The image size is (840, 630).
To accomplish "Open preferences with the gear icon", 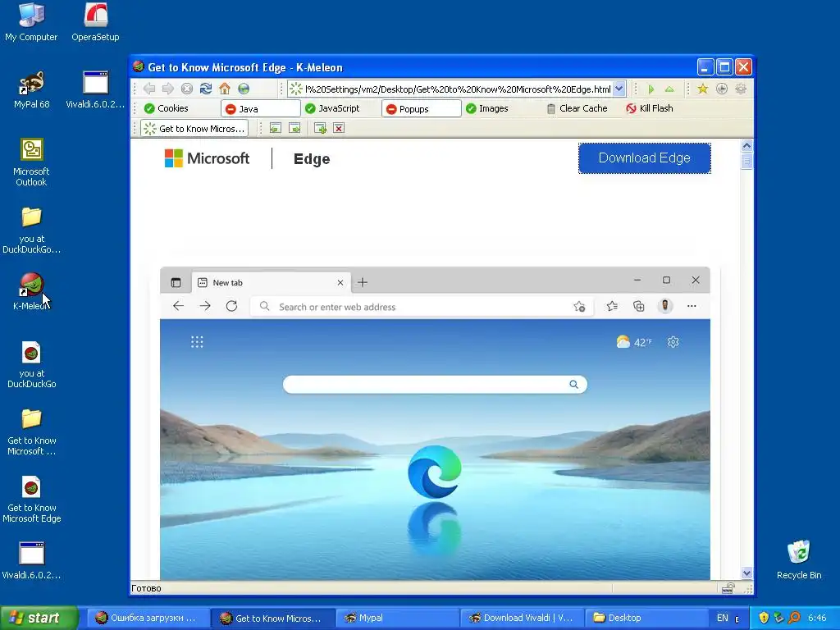I will click(741, 89).
